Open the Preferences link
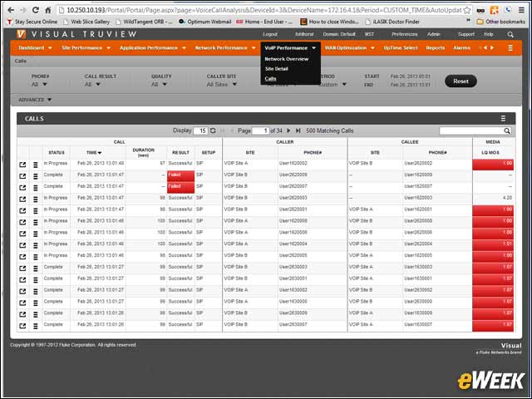Image resolution: width=532 pixels, height=399 pixels. pyautogui.click(x=405, y=34)
